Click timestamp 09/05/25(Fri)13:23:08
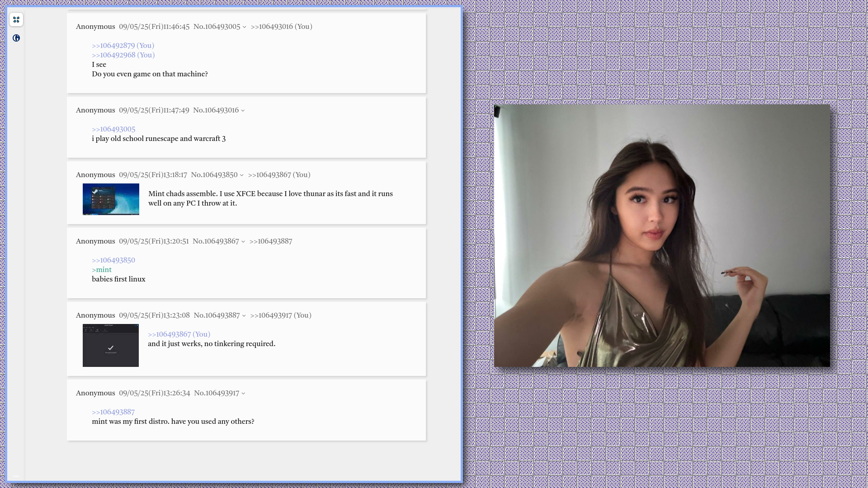 (154, 315)
